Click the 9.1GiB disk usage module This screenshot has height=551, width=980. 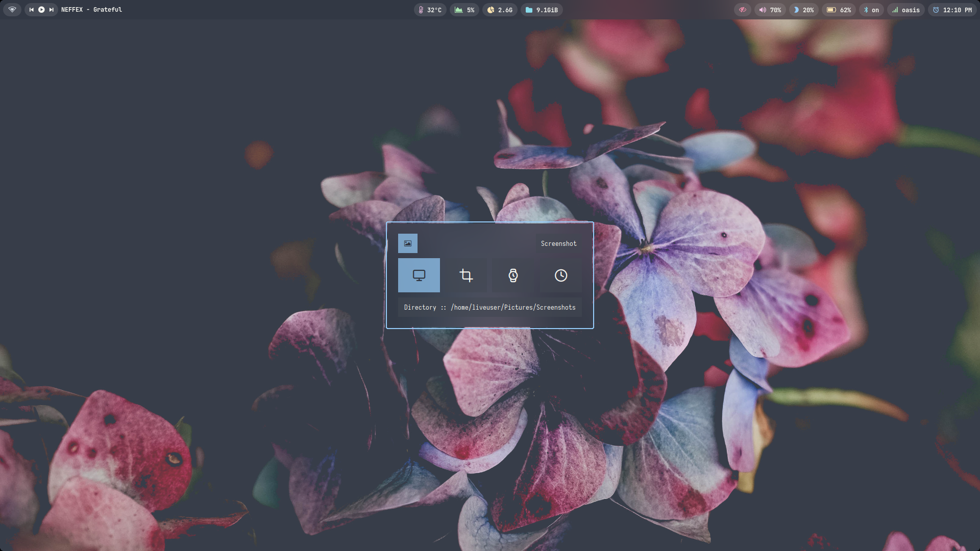tap(542, 10)
